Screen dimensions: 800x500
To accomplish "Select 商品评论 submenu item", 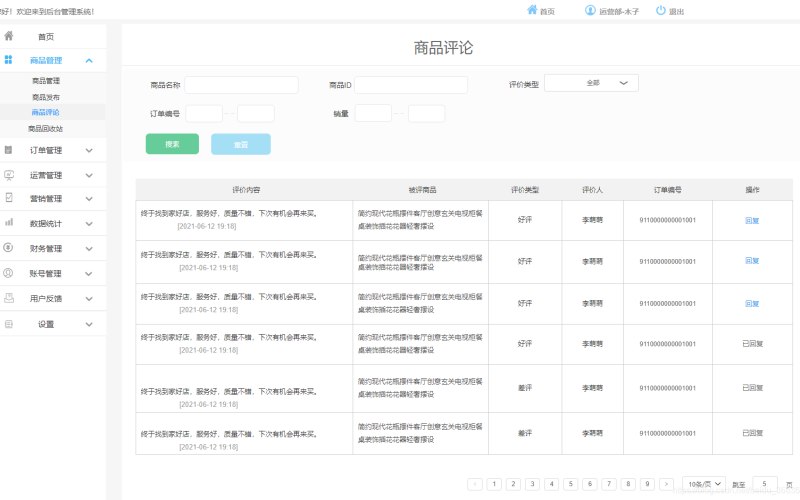I will (x=45, y=112).
